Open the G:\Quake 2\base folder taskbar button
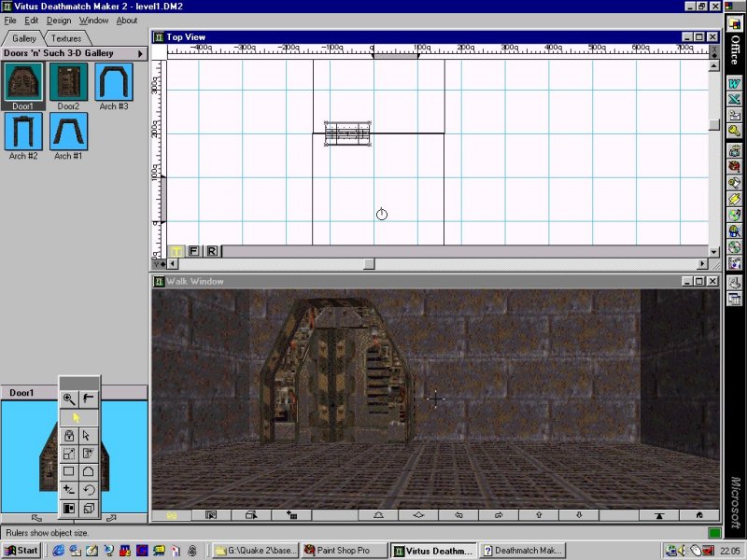This screenshot has height=560, width=747. click(x=255, y=551)
